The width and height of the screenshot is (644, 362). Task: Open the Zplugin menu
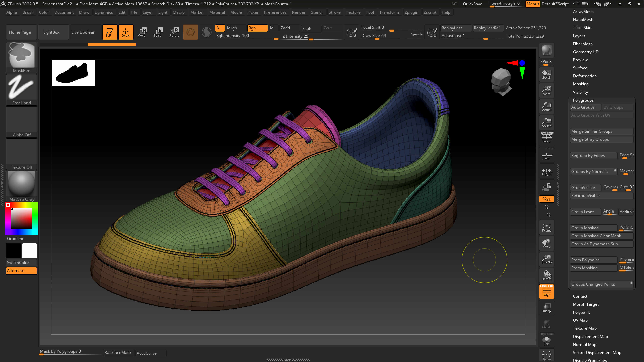[411, 12]
